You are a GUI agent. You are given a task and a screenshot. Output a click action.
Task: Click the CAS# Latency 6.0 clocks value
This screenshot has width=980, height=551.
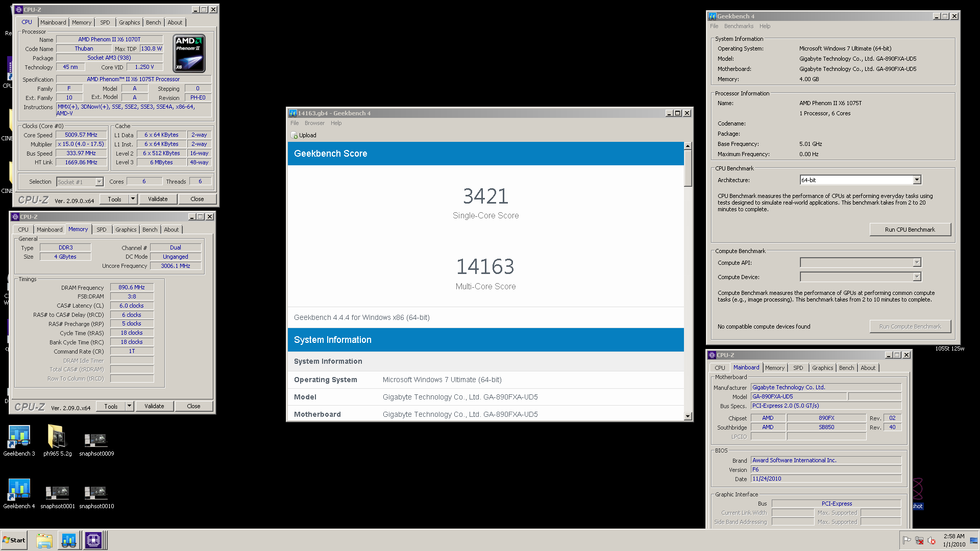pos(132,306)
